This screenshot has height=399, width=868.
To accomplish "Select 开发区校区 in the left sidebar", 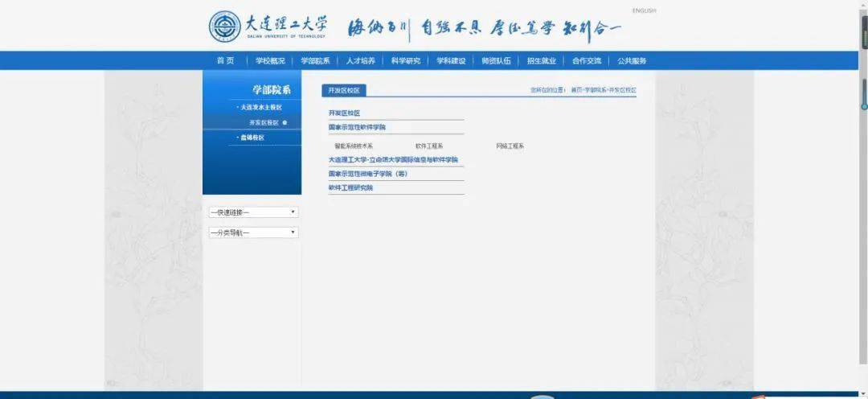I will tap(264, 122).
